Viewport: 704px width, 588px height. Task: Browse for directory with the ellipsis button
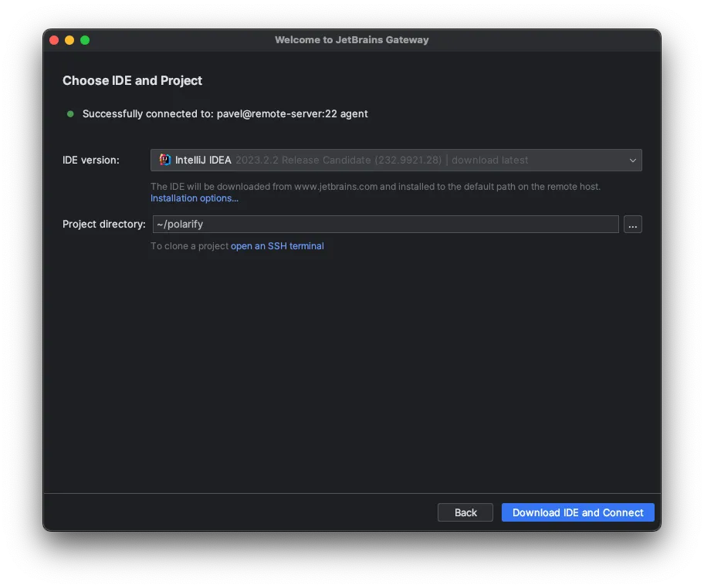click(x=632, y=225)
